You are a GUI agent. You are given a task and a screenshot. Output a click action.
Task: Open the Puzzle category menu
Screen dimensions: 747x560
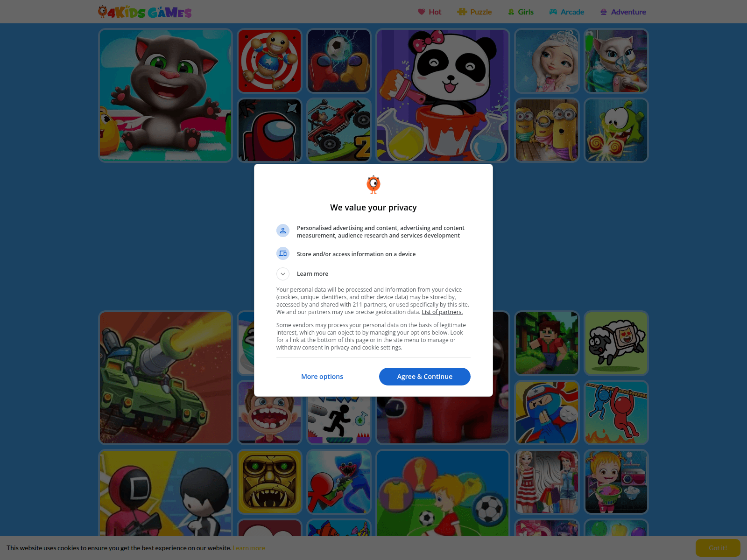click(x=474, y=12)
